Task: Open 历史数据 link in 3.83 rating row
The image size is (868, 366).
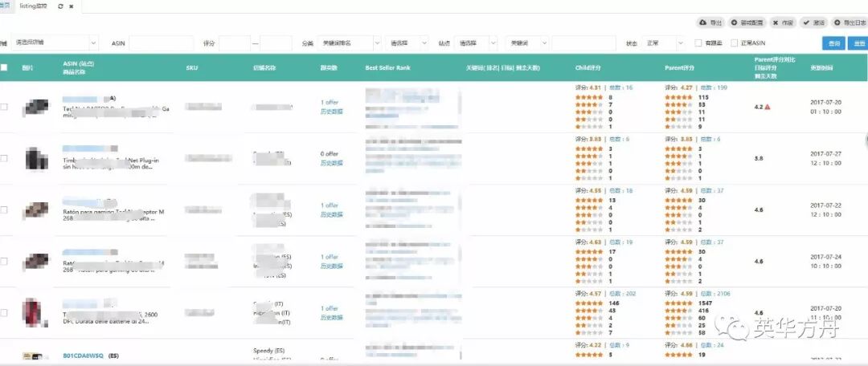Action: pos(332,163)
